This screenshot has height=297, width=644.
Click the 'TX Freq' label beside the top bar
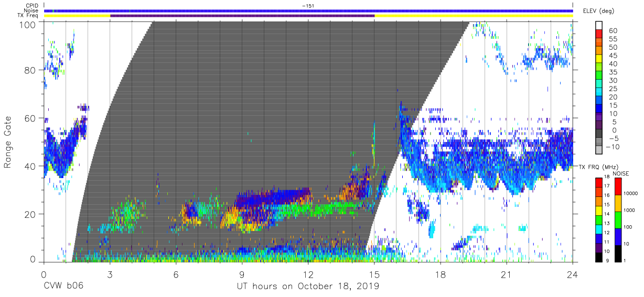[29, 16]
